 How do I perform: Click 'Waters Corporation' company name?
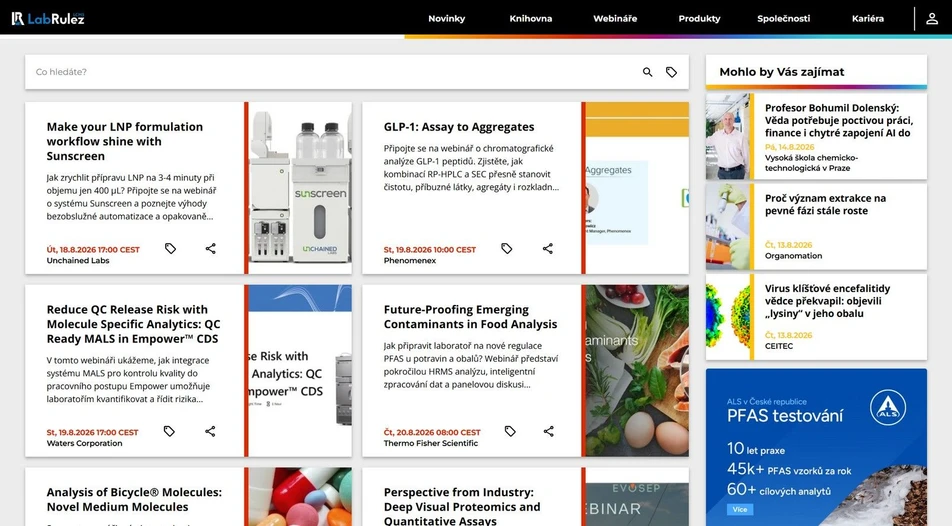click(x=84, y=443)
